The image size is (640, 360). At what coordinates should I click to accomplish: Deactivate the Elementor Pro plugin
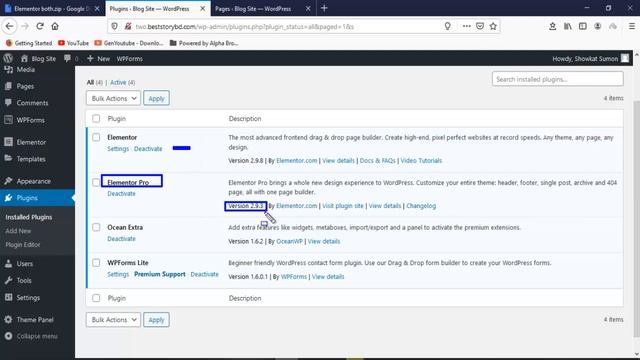(121, 193)
